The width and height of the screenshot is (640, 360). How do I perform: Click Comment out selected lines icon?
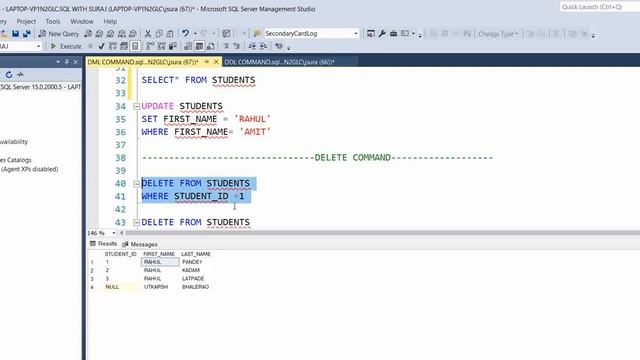[226, 46]
